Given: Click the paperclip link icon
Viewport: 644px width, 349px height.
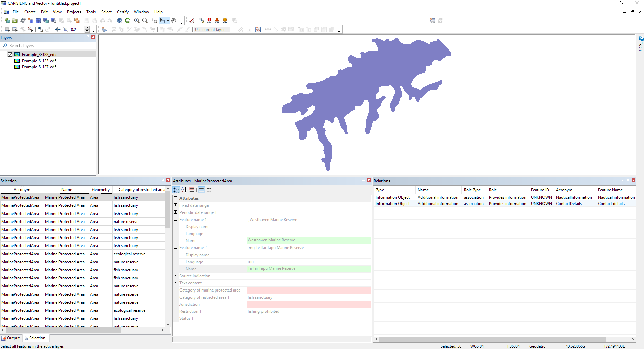Looking at the screenshot, I should 23,21.
